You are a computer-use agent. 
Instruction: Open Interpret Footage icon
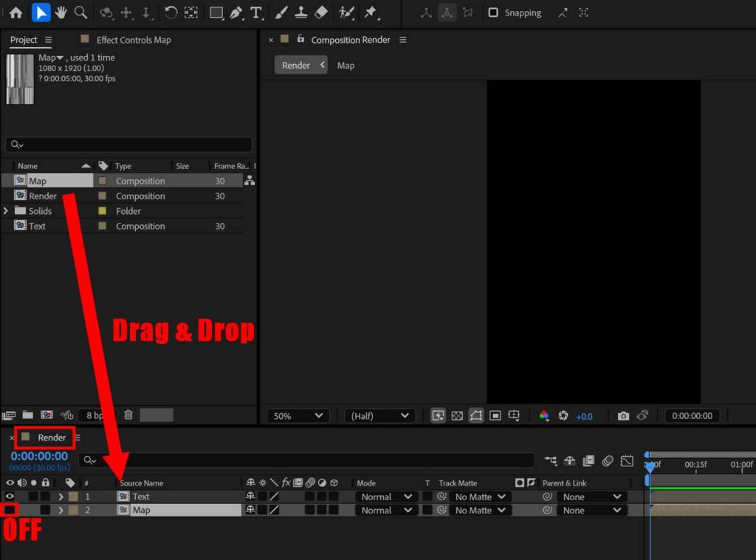(x=9, y=415)
